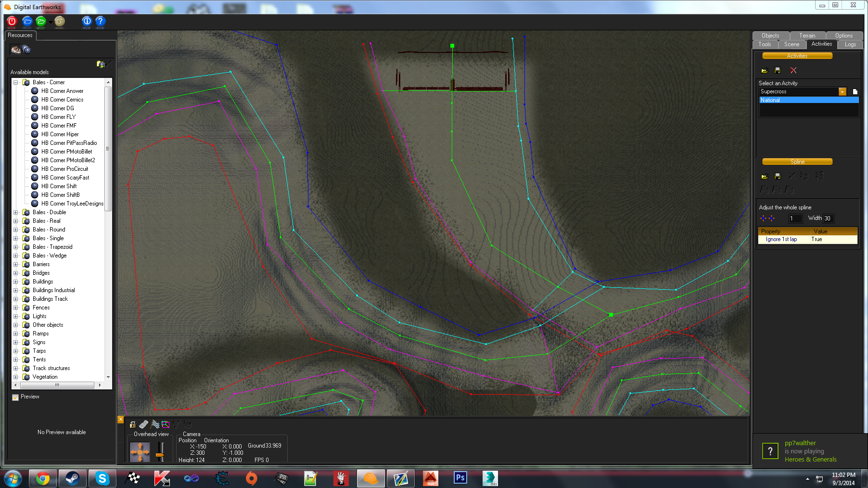Click the blue info button
Image resolution: width=868 pixels, height=488 pixels.
pyautogui.click(x=87, y=21)
